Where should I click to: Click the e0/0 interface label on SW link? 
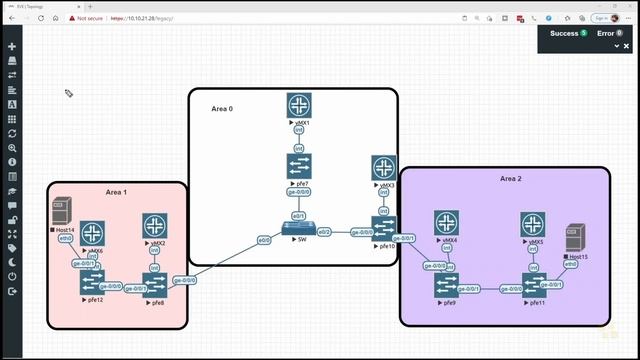point(264,240)
